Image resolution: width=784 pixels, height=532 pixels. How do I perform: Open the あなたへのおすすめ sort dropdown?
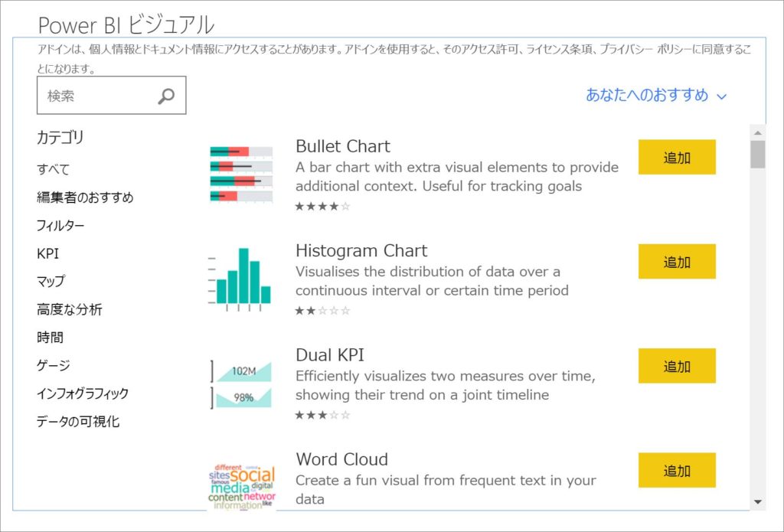click(x=655, y=95)
